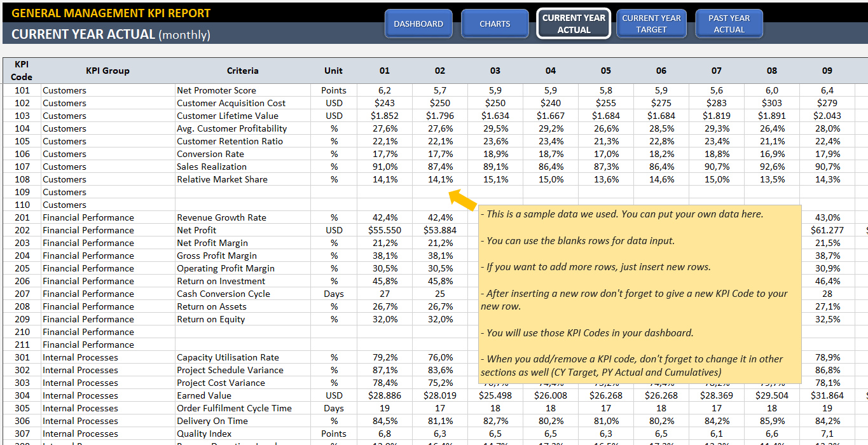
Task: Select the Quality Index value 6,8
Action: (383, 434)
